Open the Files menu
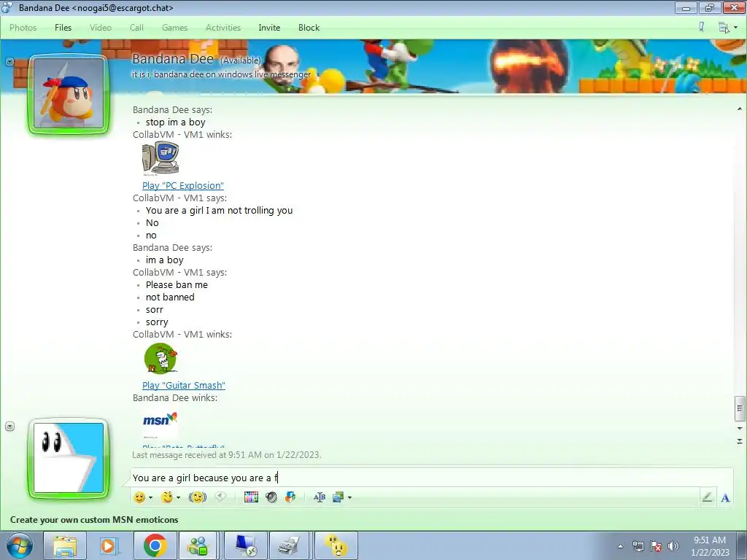The width and height of the screenshot is (747, 560). click(63, 28)
